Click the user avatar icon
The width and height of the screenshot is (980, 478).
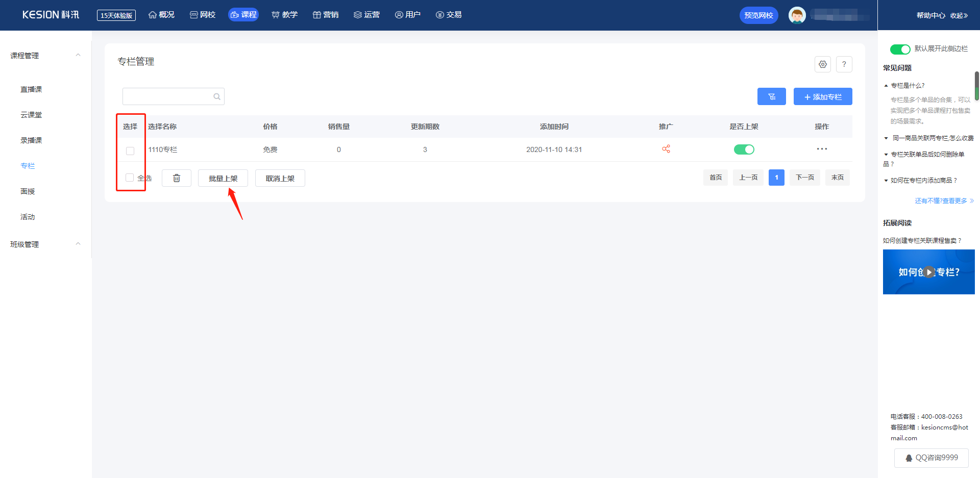[797, 15]
